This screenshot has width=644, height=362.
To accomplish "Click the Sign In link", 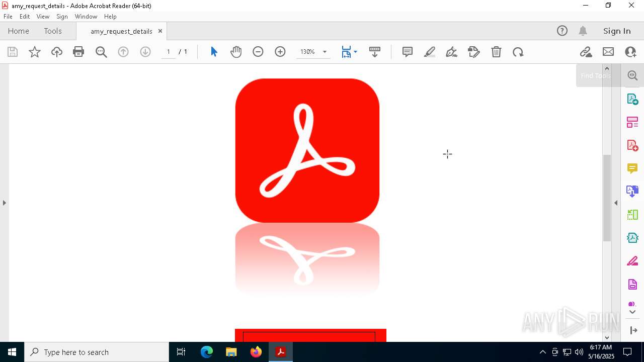I will coord(617,31).
